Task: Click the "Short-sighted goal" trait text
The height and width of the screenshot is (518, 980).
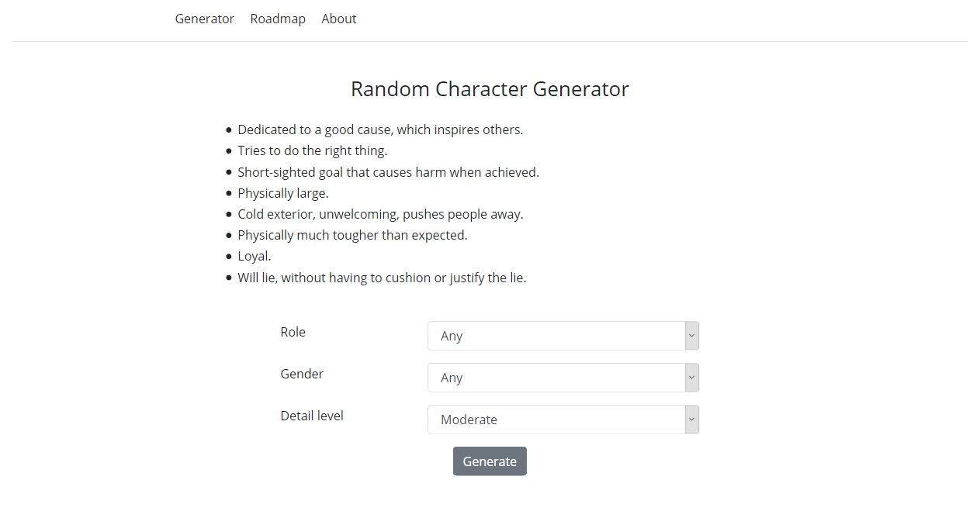Action: point(388,172)
